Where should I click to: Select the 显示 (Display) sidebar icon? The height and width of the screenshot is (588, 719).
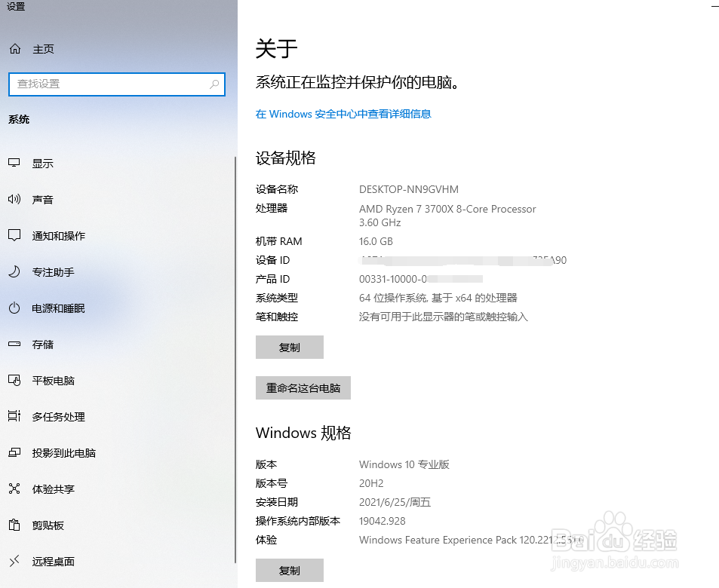pos(15,163)
